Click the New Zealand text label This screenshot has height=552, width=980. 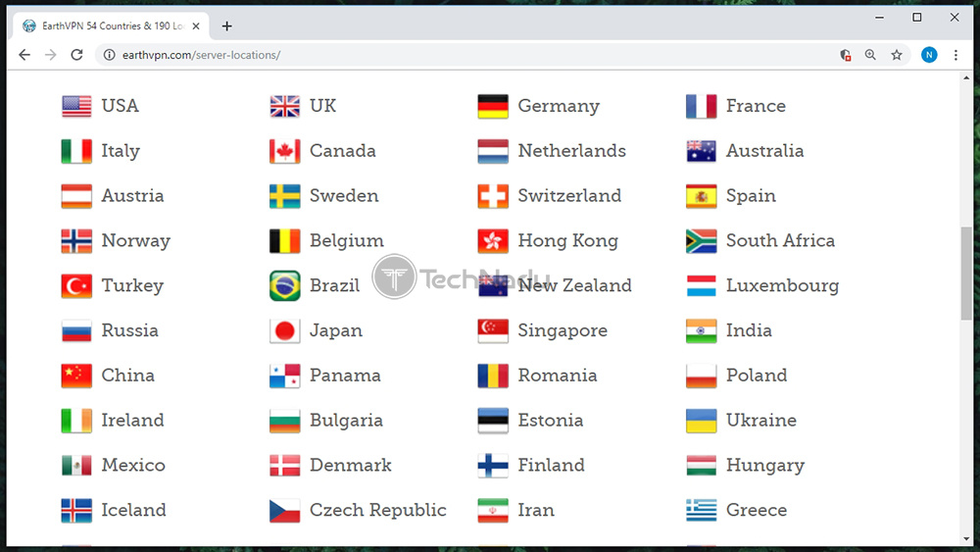point(574,285)
